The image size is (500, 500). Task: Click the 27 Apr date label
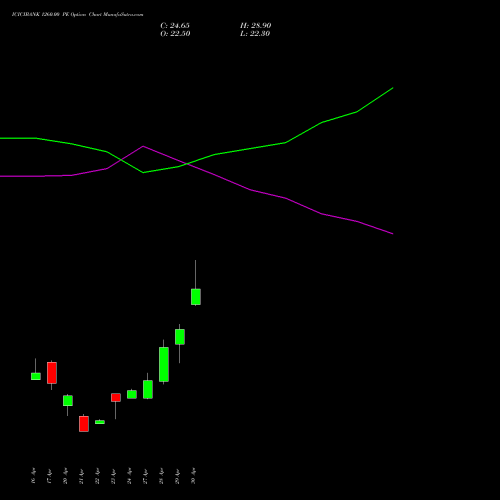[145, 476]
